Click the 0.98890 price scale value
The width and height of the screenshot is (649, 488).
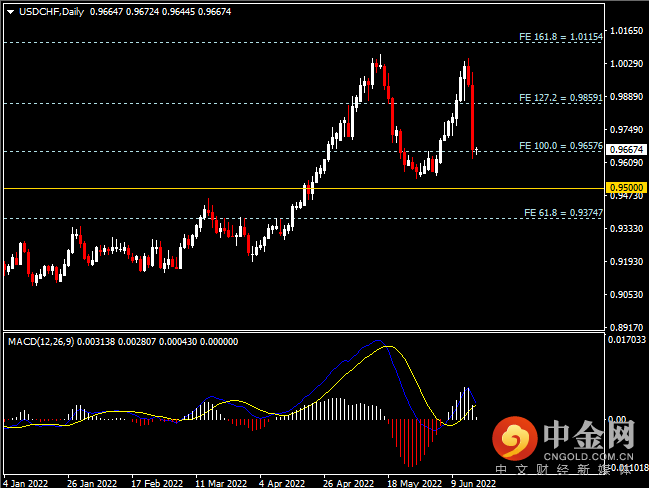627,97
